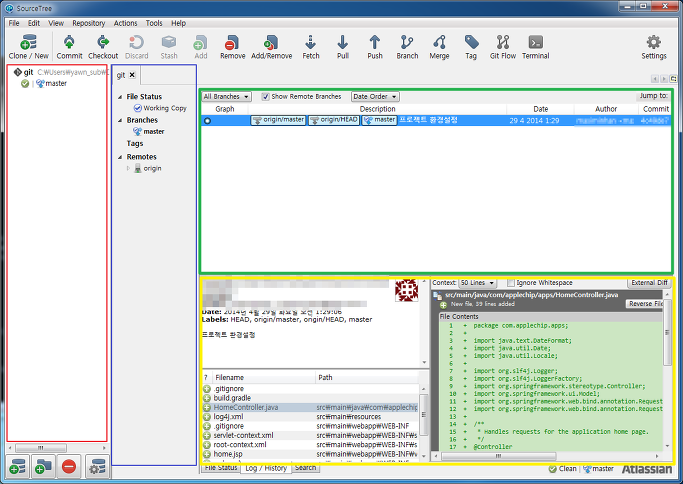The image size is (683, 484).
Task: Select Working Copy under File Status
Action: click(160, 108)
